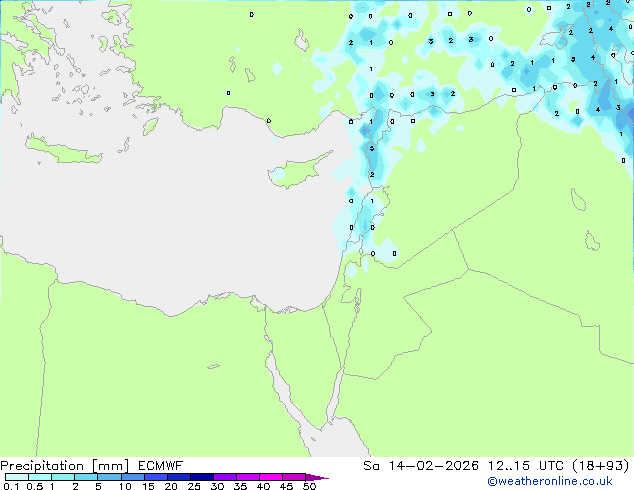Click the 'Precipitation [mm]' title text
This screenshot has height=490, width=634.
point(65,466)
